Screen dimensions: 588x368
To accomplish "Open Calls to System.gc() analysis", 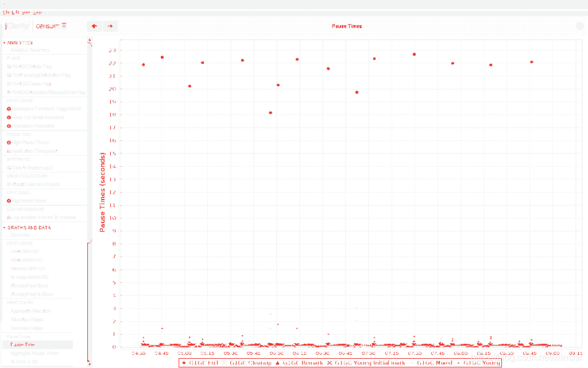I will click(x=32, y=168).
